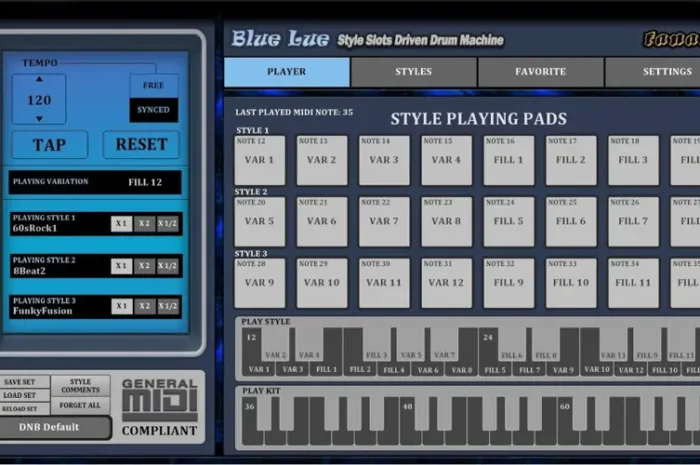Trigger the VAR 5 pad (Note 20)
The width and height of the screenshot is (700, 465).
(x=259, y=222)
